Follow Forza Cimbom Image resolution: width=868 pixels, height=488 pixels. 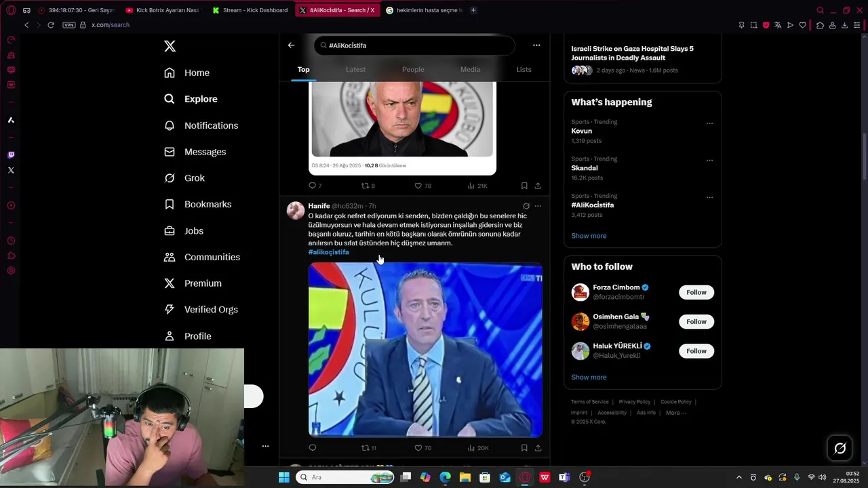696,292
